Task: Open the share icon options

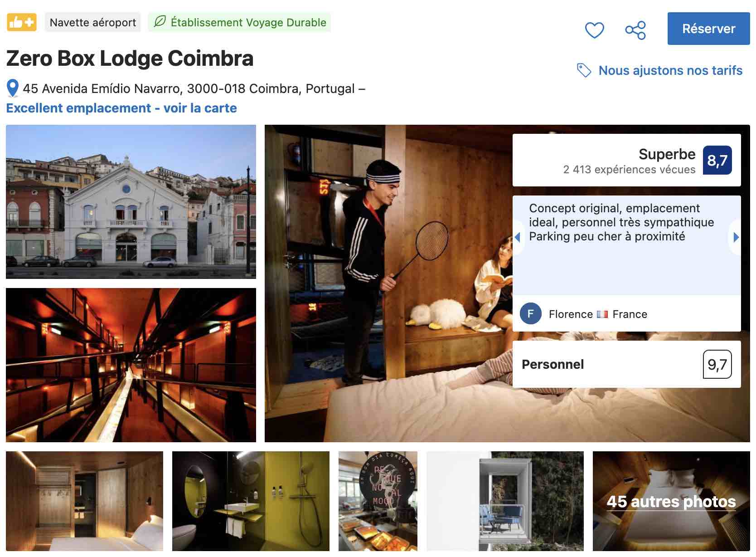Action: point(635,30)
